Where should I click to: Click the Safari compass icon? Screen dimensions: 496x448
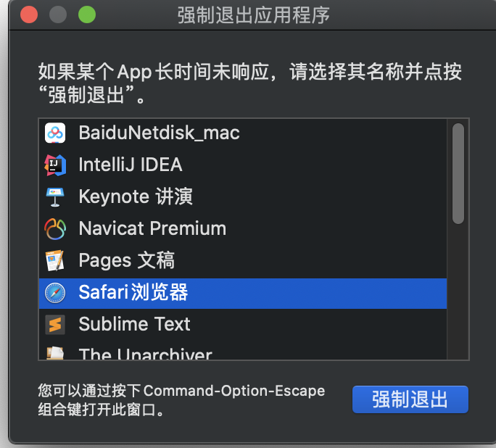[55, 292]
